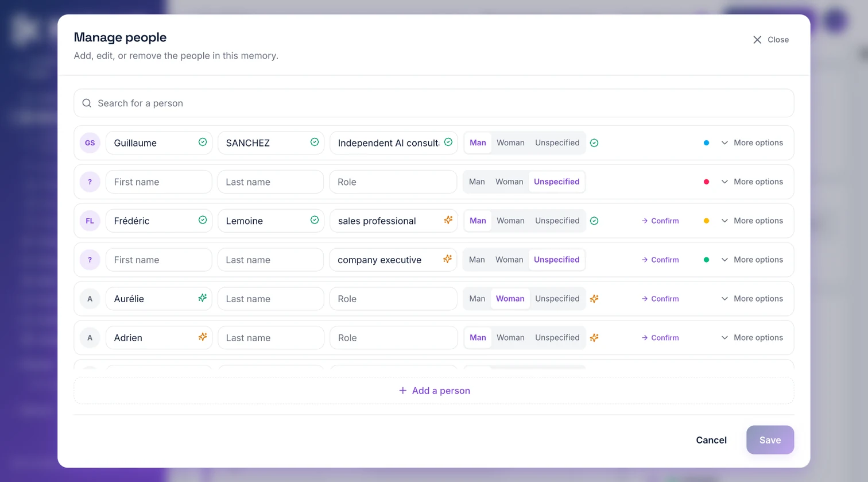The width and height of the screenshot is (868, 482).
Task: Click the green color dot for the company executive
Action: click(x=706, y=260)
